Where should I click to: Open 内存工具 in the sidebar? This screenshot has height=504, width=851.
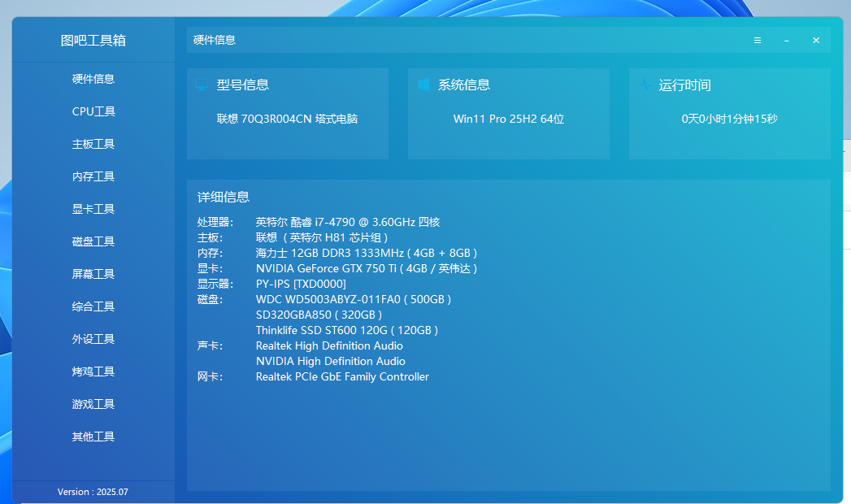pos(93,176)
